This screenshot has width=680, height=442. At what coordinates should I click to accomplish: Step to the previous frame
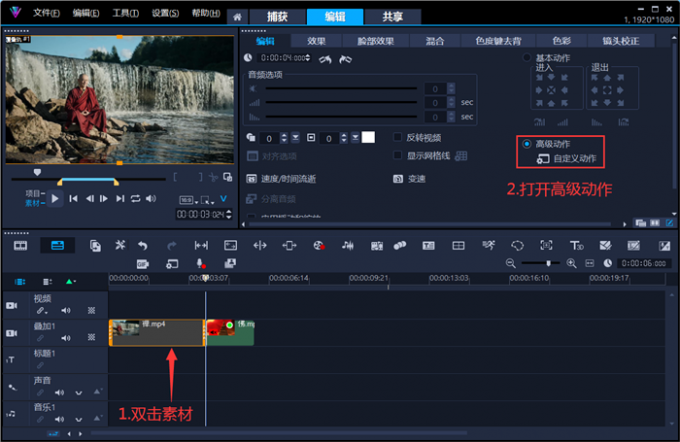(89, 199)
